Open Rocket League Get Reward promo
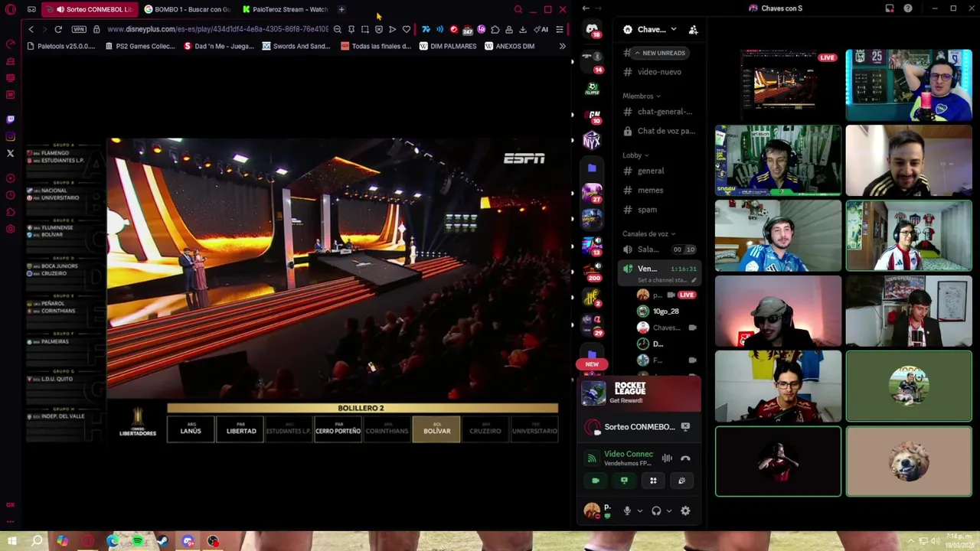The image size is (980, 551). [639, 393]
